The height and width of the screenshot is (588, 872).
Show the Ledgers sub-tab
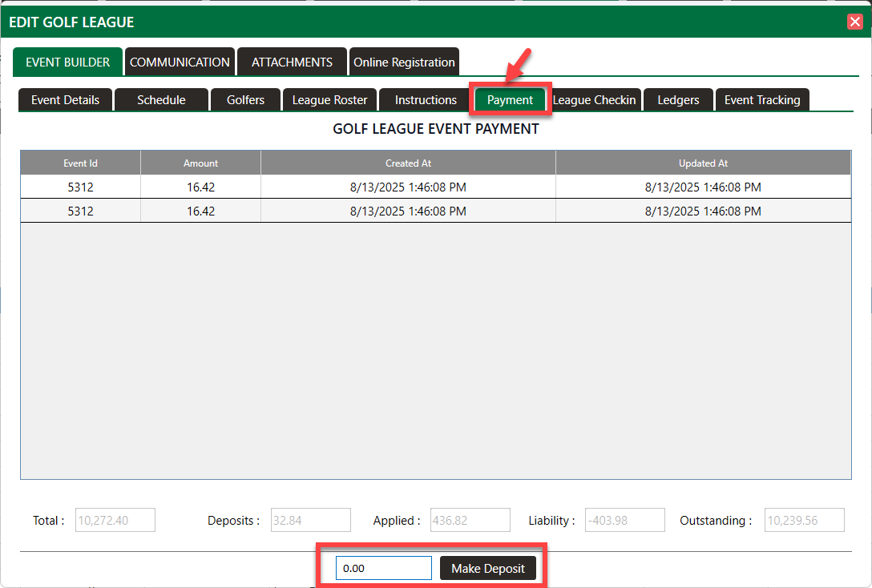click(678, 99)
